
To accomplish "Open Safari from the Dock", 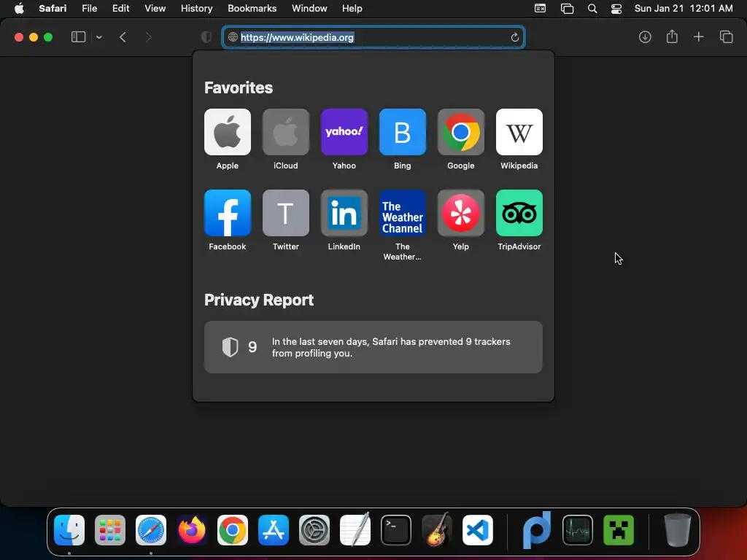I will tap(150, 530).
